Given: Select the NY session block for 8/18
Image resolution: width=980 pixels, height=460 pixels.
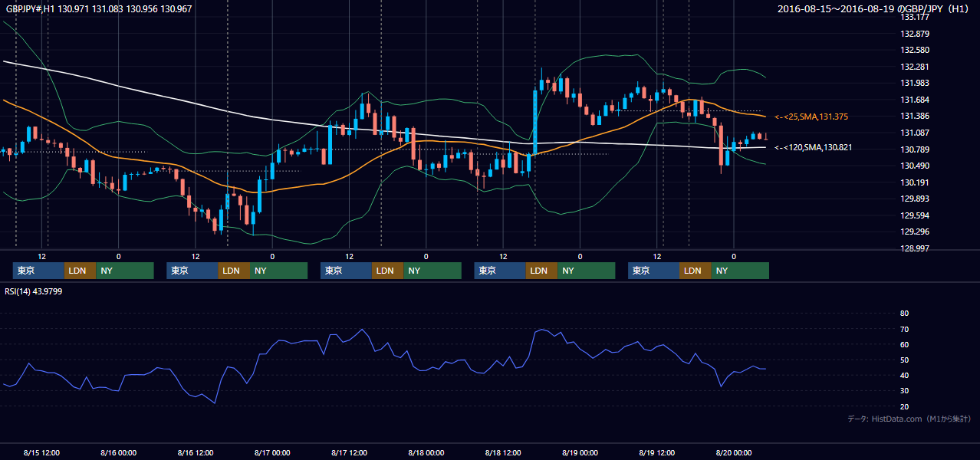Looking at the screenshot, I should tap(587, 271).
